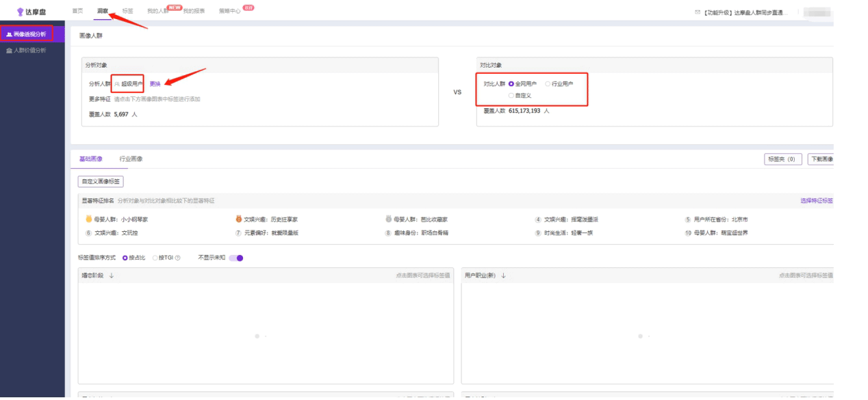Viewport: 868px width, 400px height.
Task: Select the 行业用户 comparison radio button
Action: point(548,83)
